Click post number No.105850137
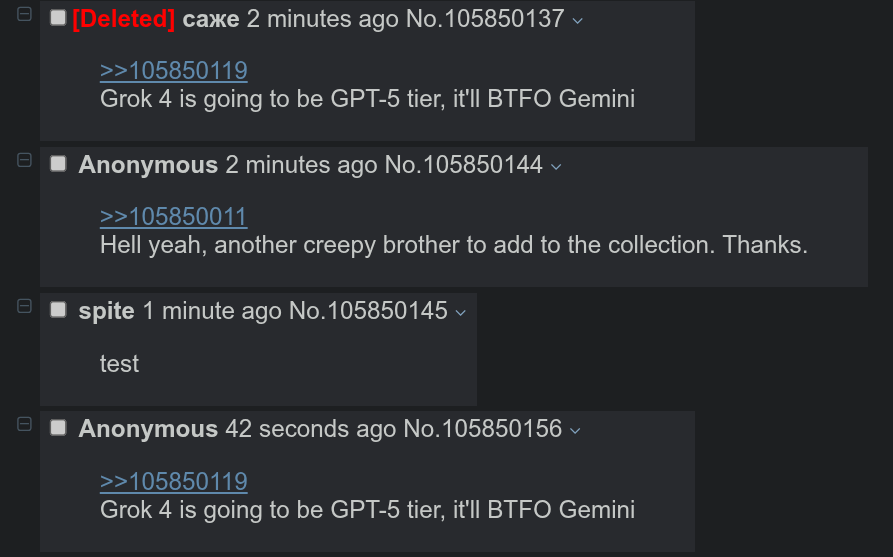This screenshot has width=893, height=557. coord(485,18)
